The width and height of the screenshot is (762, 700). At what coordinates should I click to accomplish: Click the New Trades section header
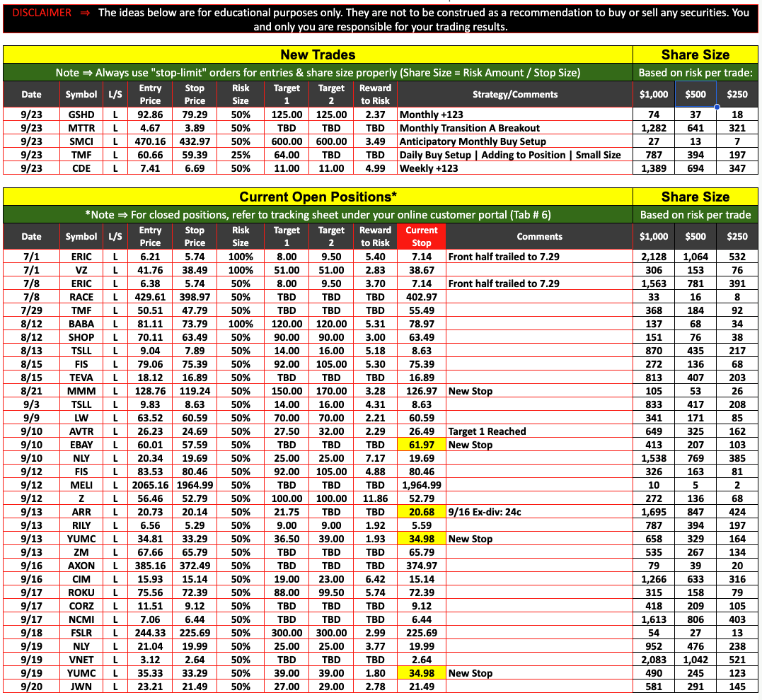(318, 55)
